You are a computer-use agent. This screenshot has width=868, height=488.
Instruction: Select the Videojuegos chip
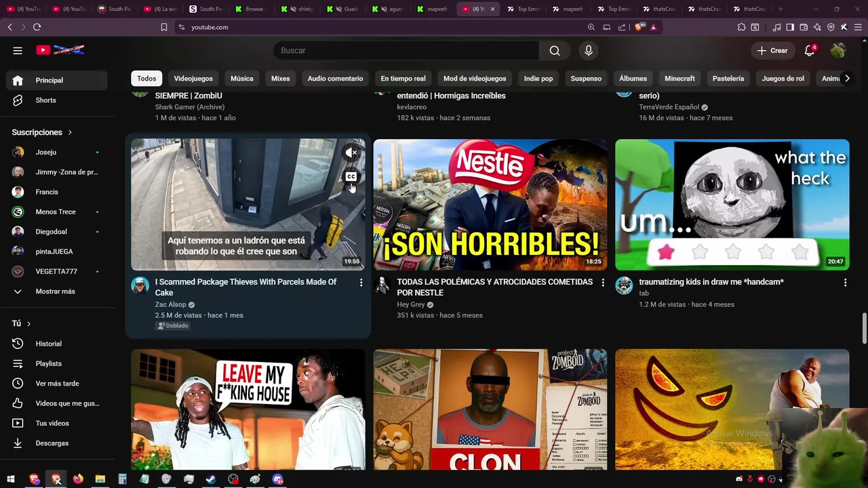pos(193,79)
